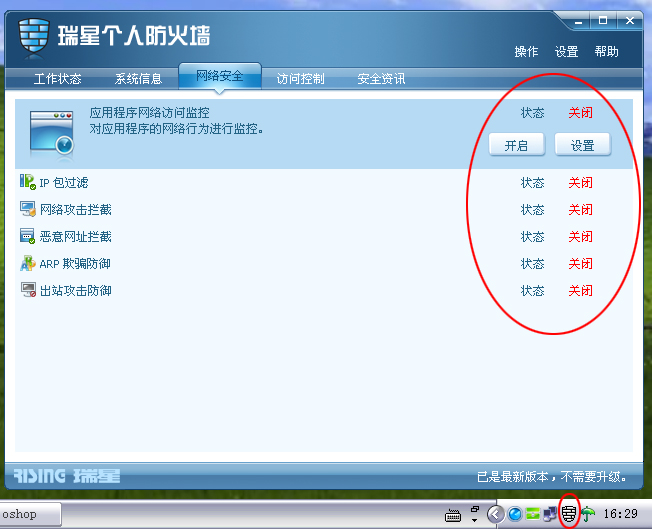The image size is (652, 529).
Task: Switch to the 网络安全 tab
Action: tap(220, 76)
